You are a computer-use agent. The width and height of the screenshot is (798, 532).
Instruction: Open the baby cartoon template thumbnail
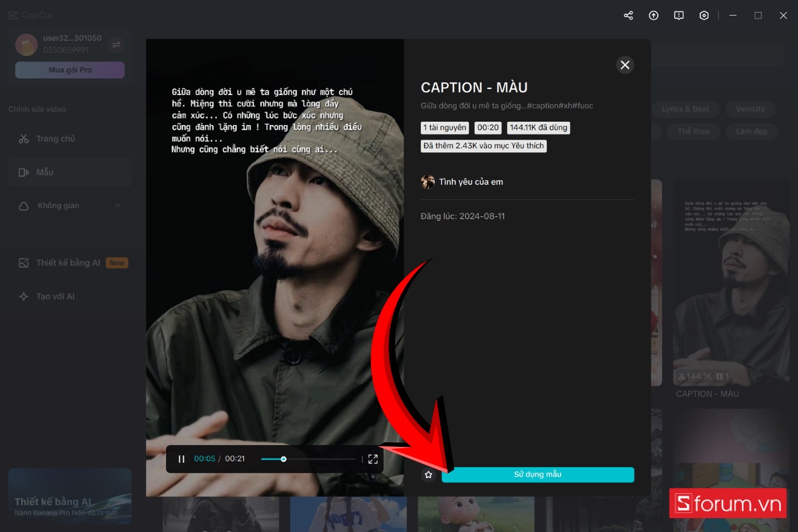point(475,513)
